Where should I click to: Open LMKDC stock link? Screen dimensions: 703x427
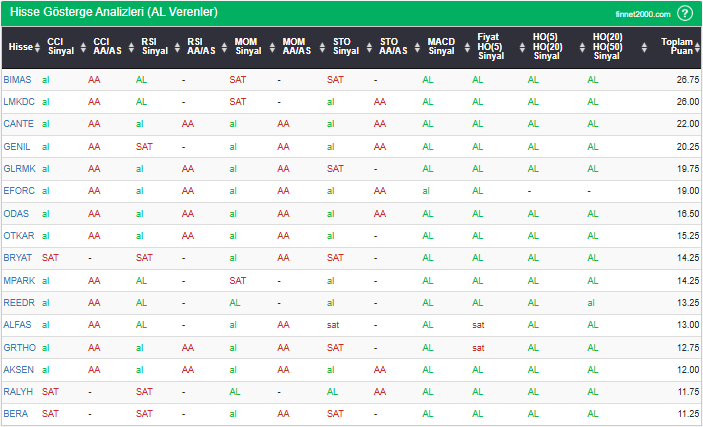tap(18, 101)
